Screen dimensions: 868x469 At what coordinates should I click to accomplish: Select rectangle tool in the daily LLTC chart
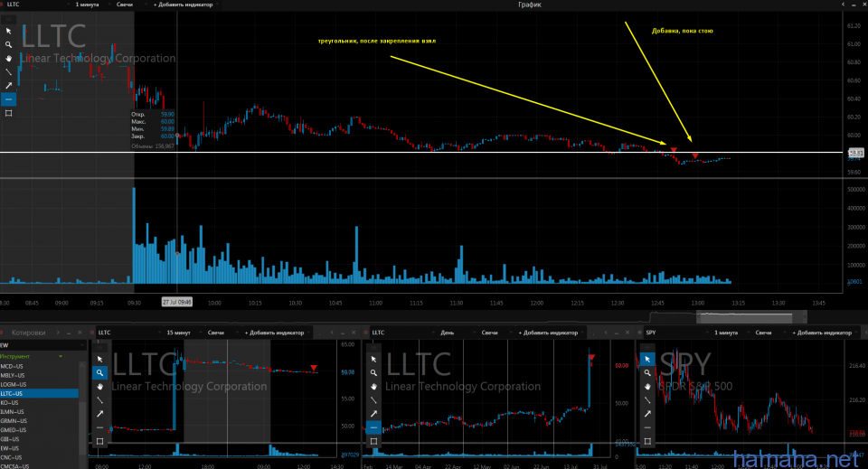pyautogui.click(x=373, y=441)
